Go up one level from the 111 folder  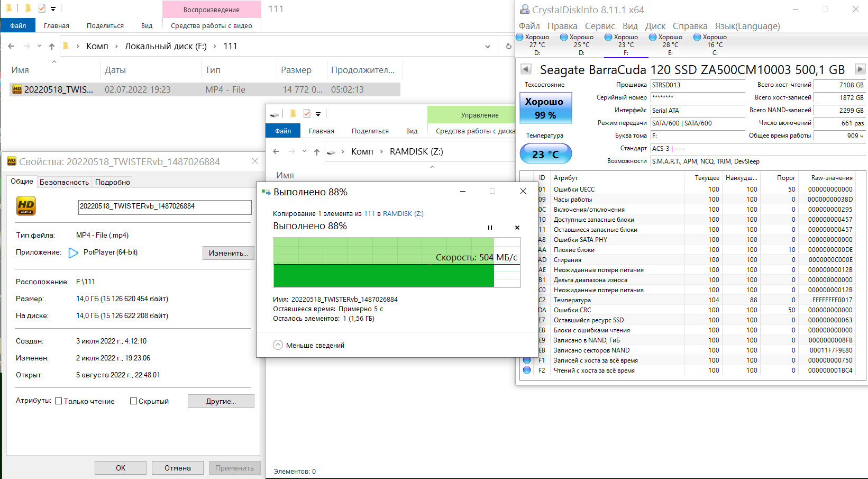[x=52, y=46]
